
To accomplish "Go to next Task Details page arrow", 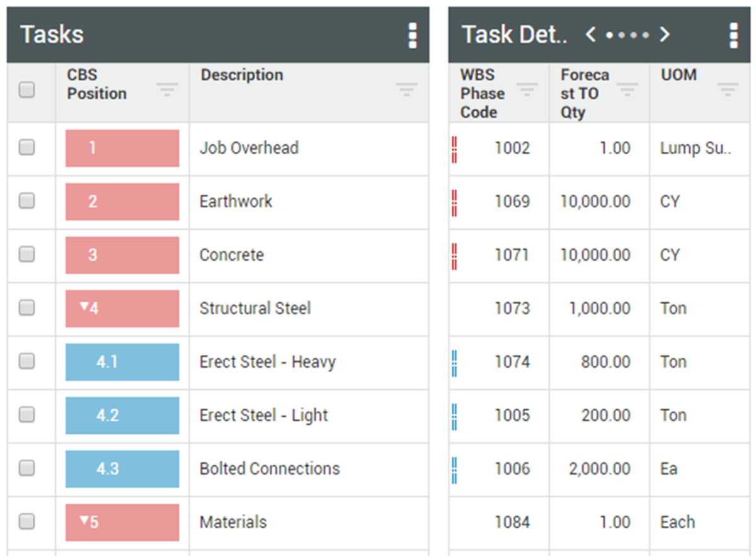I will [x=665, y=35].
